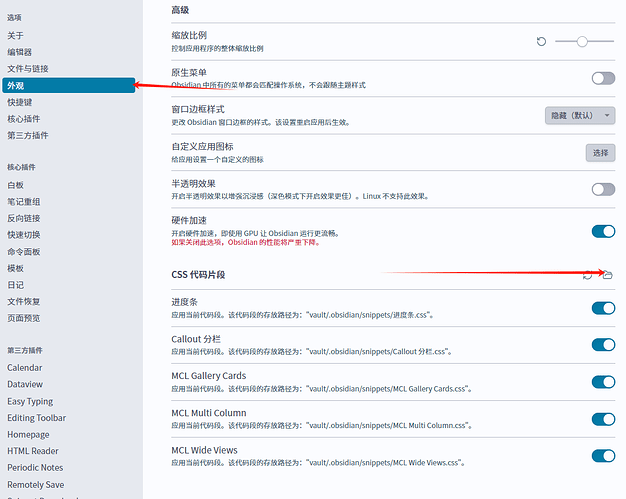Enable the 原生菜单 toggle
Screen dimensions: 626x499
click(x=603, y=78)
